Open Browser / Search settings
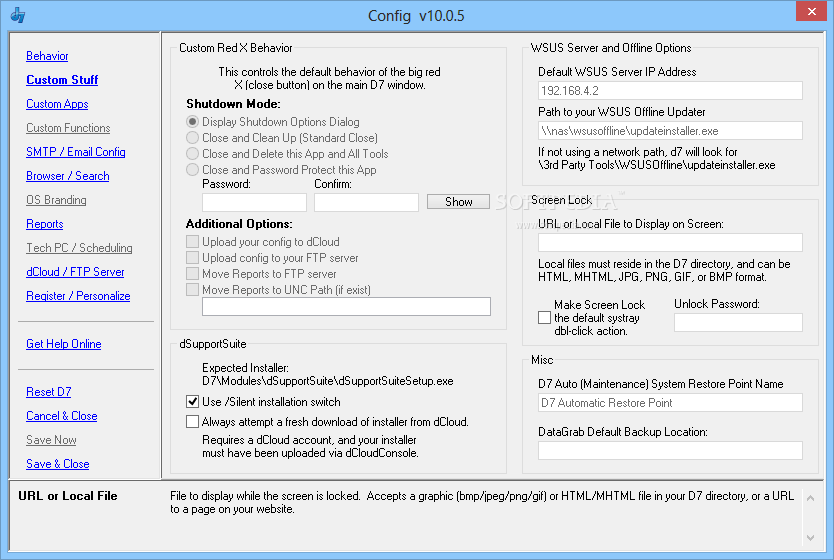Image resolution: width=834 pixels, height=560 pixels. pyautogui.click(x=68, y=175)
